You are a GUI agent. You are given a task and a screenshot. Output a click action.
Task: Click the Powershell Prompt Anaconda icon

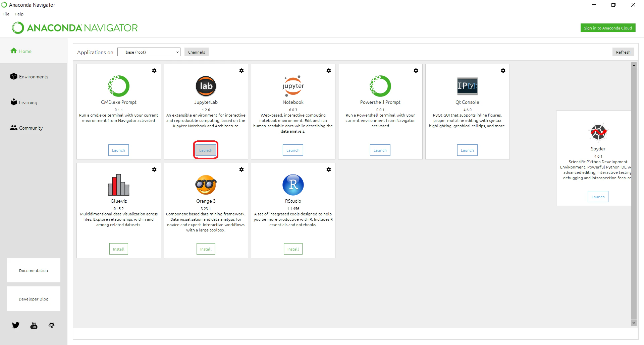(x=380, y=86)
